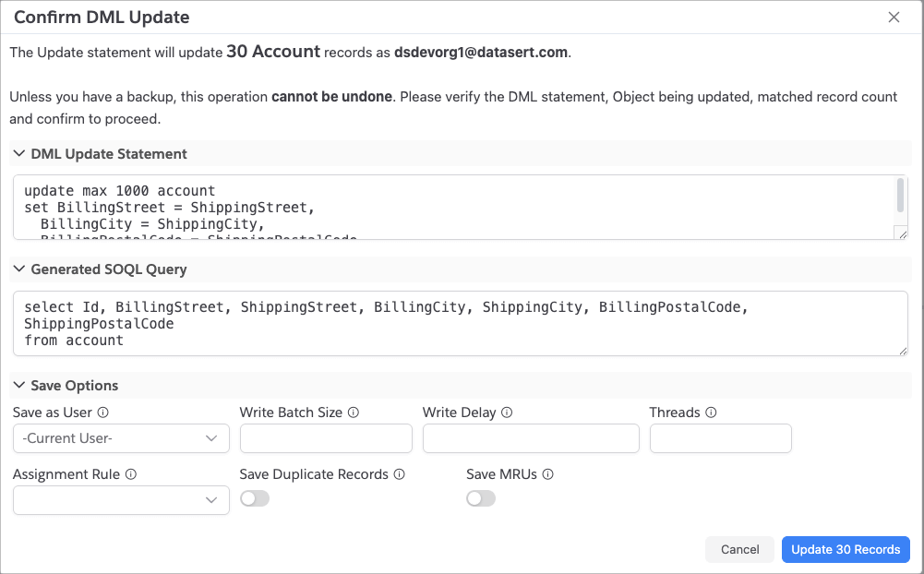
Task: Close the Confirm DML Update dialog
Action: 894,18
